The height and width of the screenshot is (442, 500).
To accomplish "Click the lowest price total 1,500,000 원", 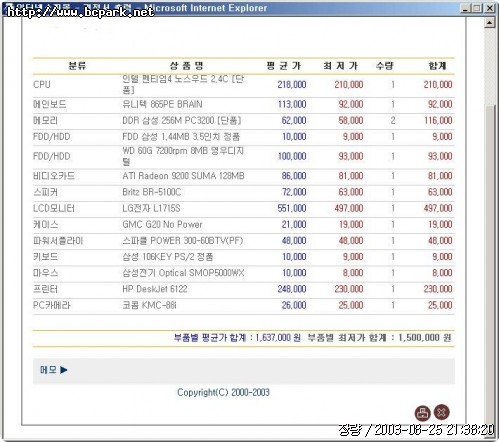I will click(425, 338).
